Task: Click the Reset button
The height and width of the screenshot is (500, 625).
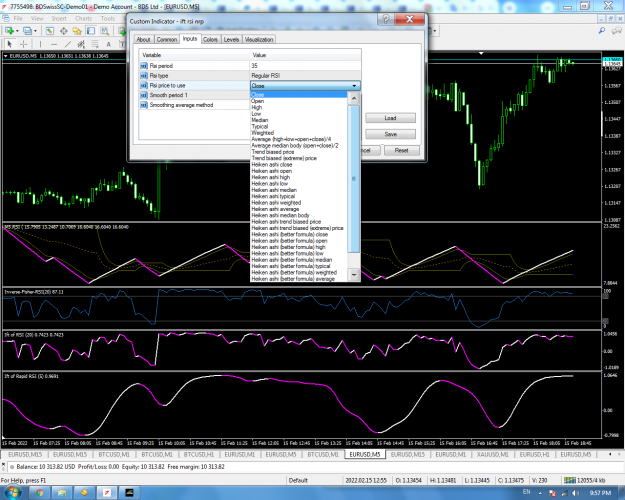Action: (x=401, y=151)
